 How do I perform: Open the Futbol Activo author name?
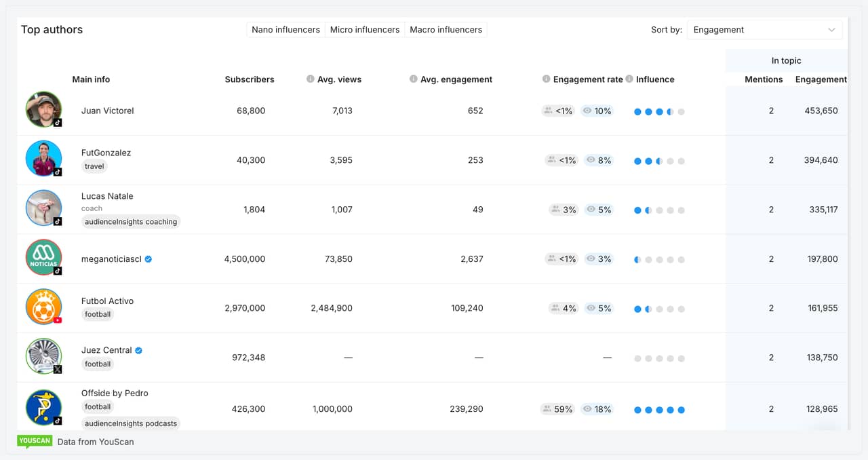point(107,301)
